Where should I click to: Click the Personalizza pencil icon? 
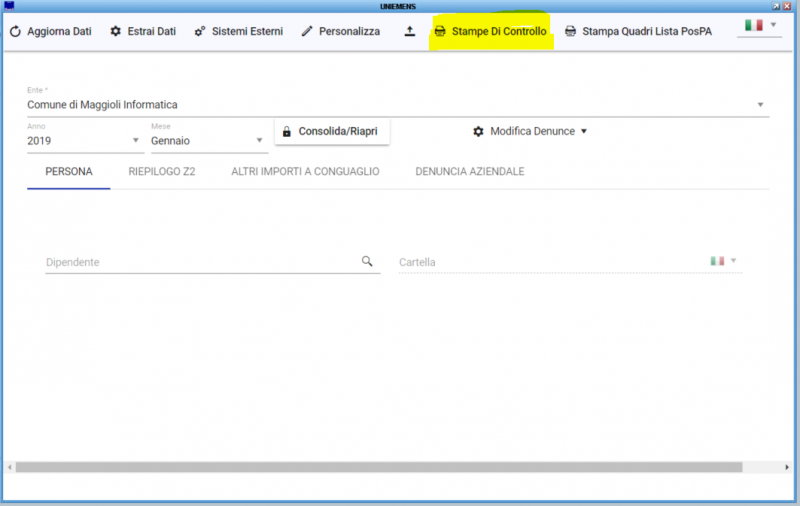[x=307, y=32]
